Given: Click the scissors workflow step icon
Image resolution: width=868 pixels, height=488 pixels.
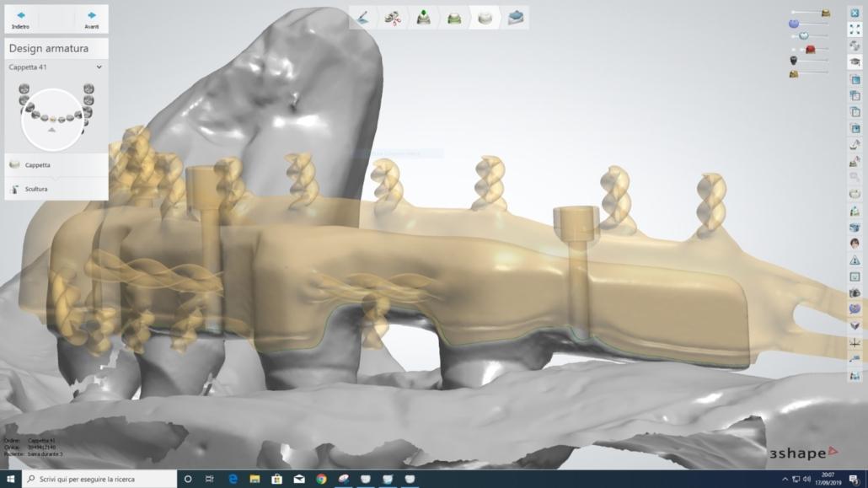Looking at the screenshot, I should click(x=392, y=18).
